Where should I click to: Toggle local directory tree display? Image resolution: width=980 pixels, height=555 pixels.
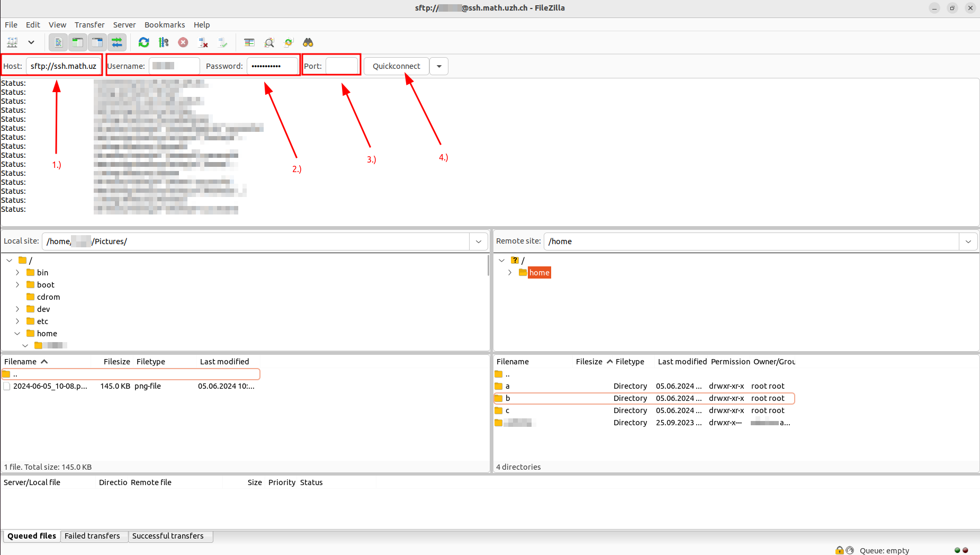point(78,42)
